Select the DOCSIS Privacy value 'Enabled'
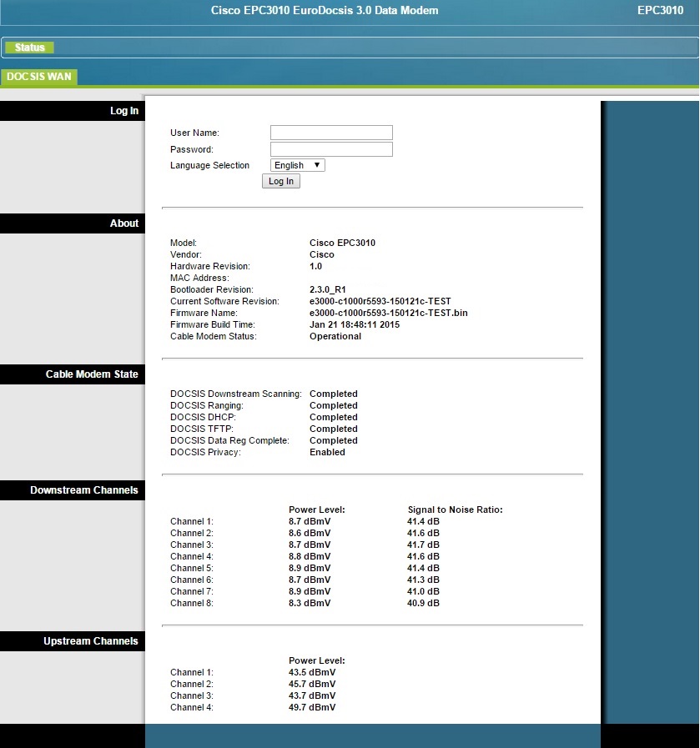 [x=327, y=452]
